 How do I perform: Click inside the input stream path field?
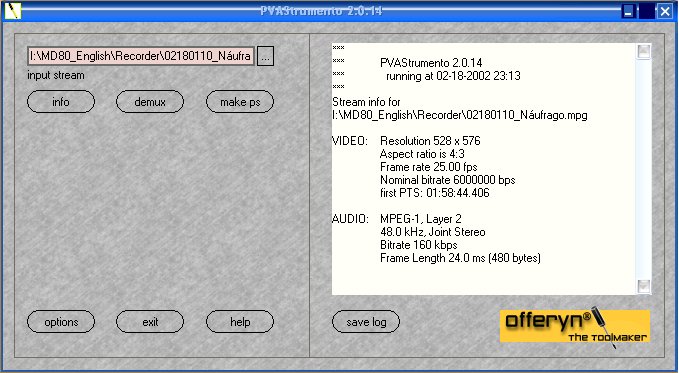pyautogui.click(x=141, y=56)
